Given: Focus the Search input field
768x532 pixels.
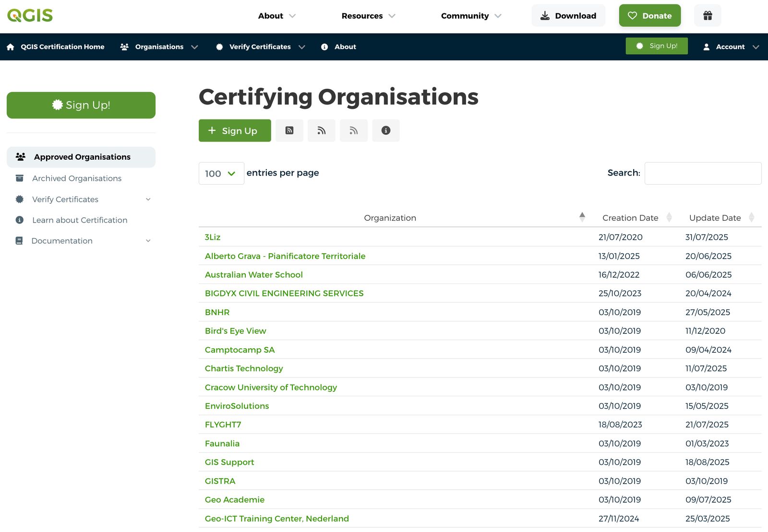Looking at the screenshot, I should tap(703, 173).
